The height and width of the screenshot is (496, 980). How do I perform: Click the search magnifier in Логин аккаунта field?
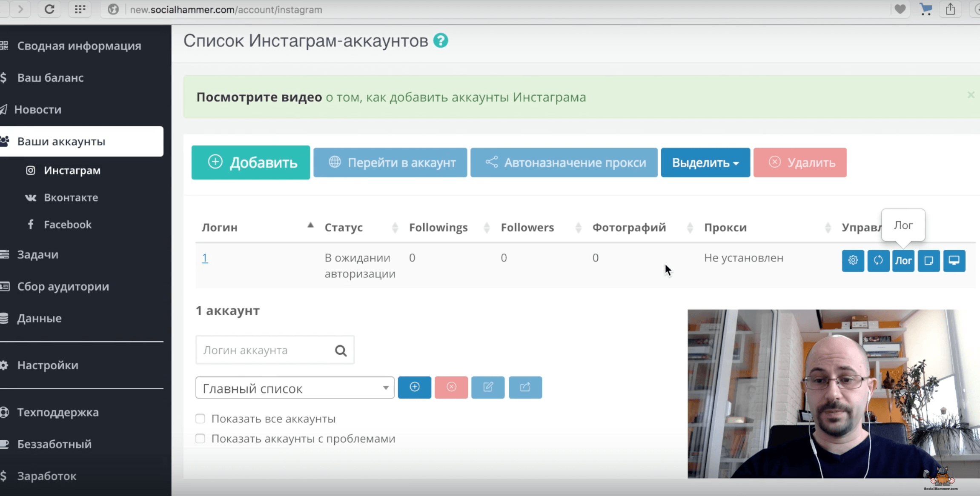tap(341, 351)
